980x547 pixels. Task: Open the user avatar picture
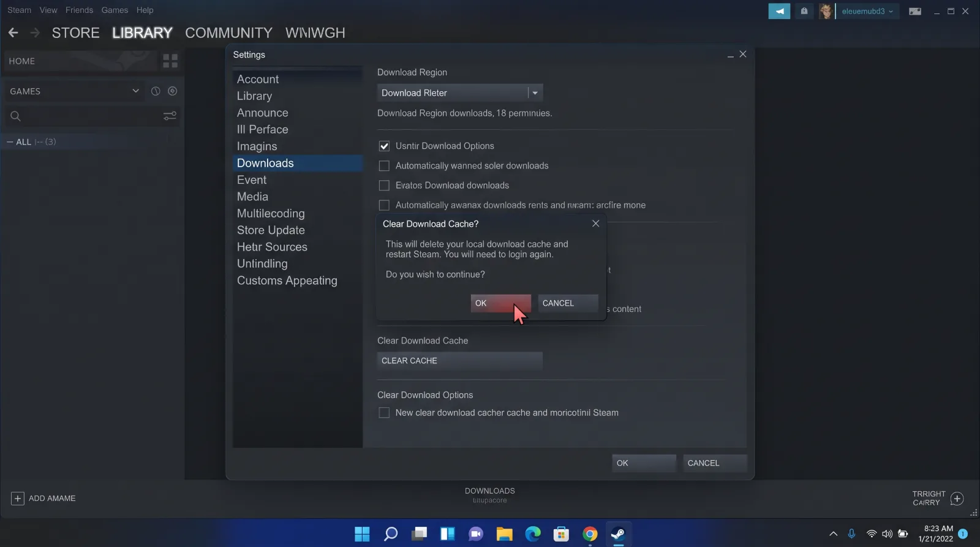coord(826,11)
